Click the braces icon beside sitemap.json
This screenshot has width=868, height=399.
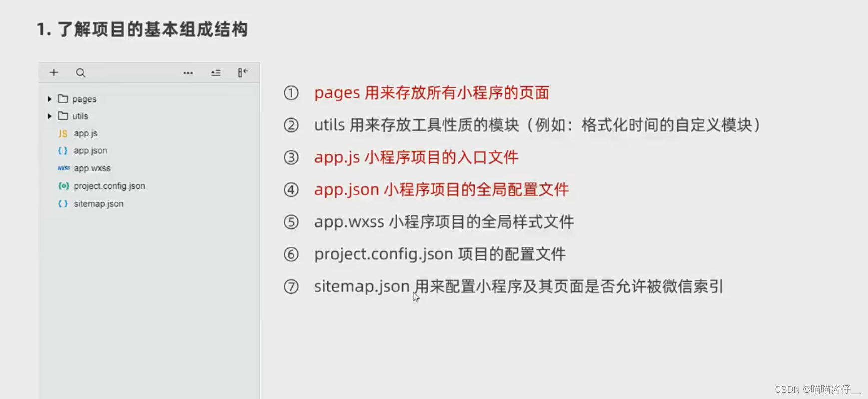(x=63, y=204)
